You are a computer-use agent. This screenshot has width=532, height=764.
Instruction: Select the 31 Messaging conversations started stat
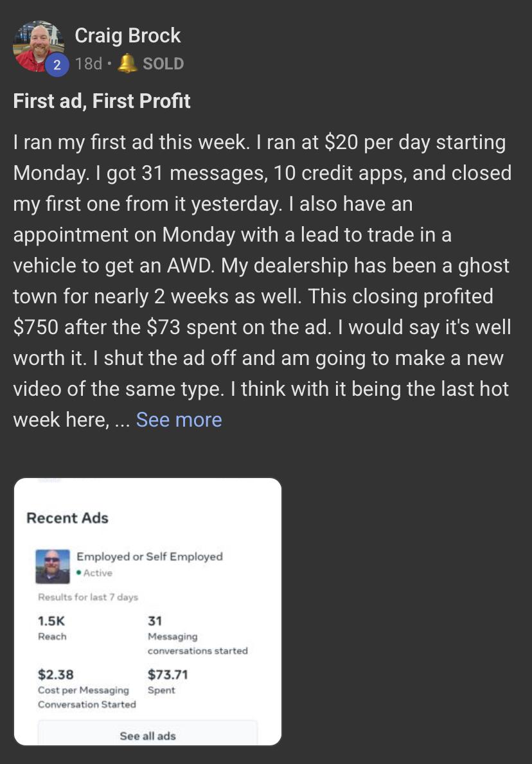pos(155,621)
